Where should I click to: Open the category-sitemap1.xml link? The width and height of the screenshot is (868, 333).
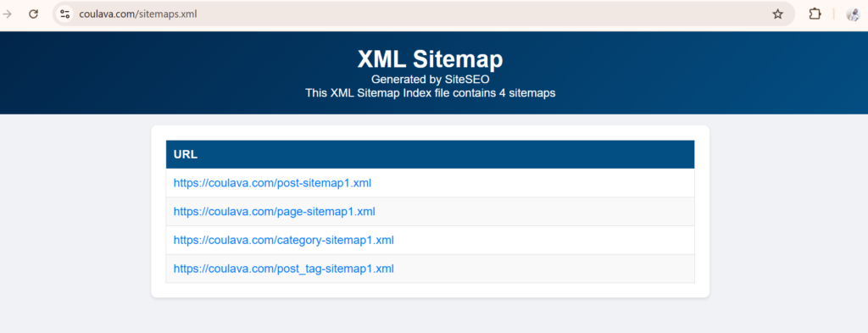pos(283,241)
